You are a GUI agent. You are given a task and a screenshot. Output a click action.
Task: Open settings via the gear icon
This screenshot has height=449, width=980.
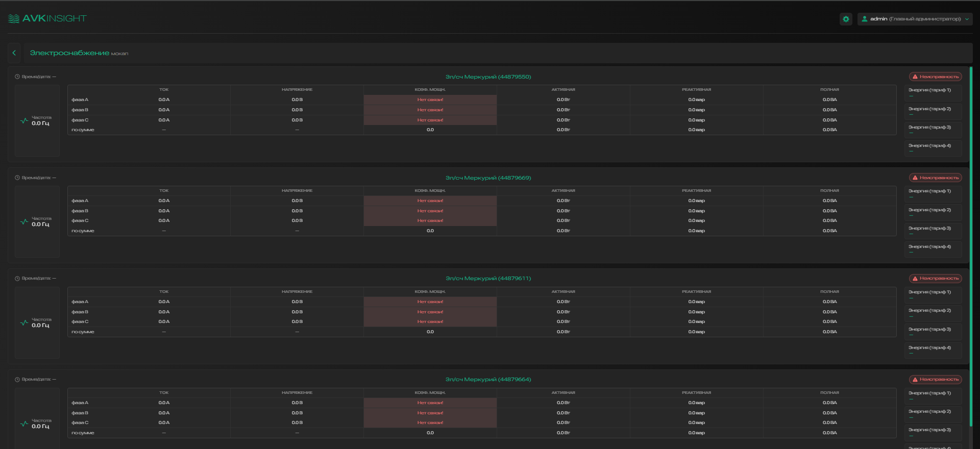point(846,19)
